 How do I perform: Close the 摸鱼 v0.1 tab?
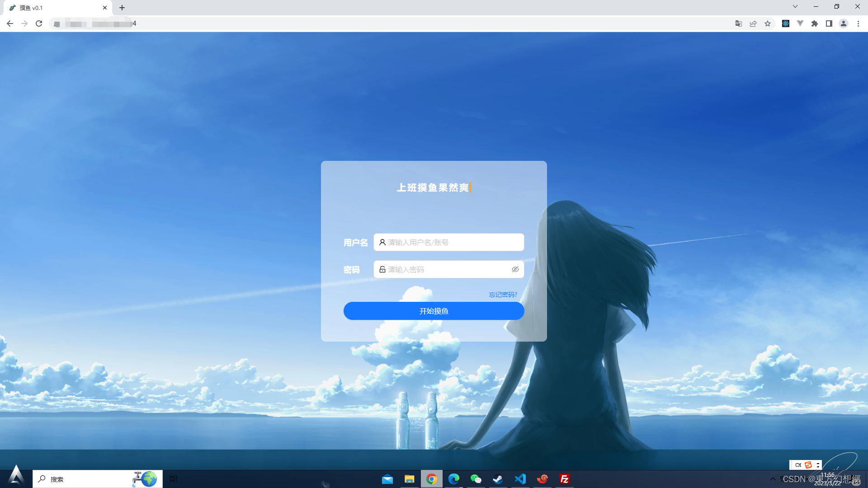(x=105, y=8)
